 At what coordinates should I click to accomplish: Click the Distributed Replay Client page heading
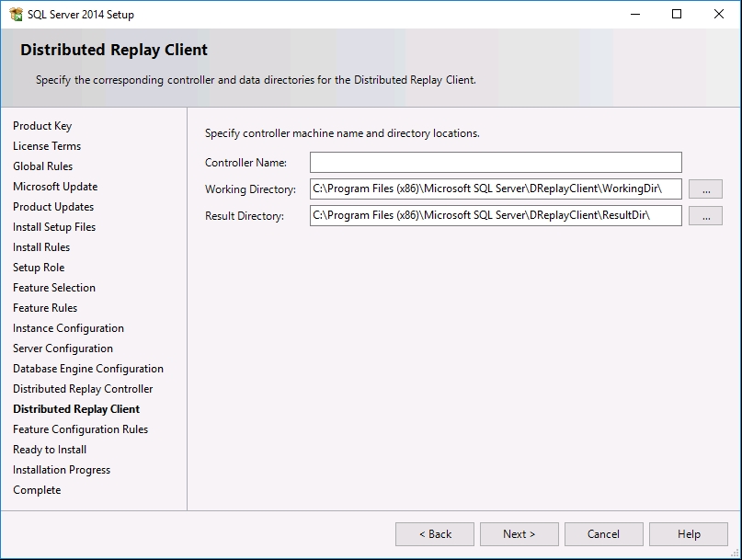[114, 50]
